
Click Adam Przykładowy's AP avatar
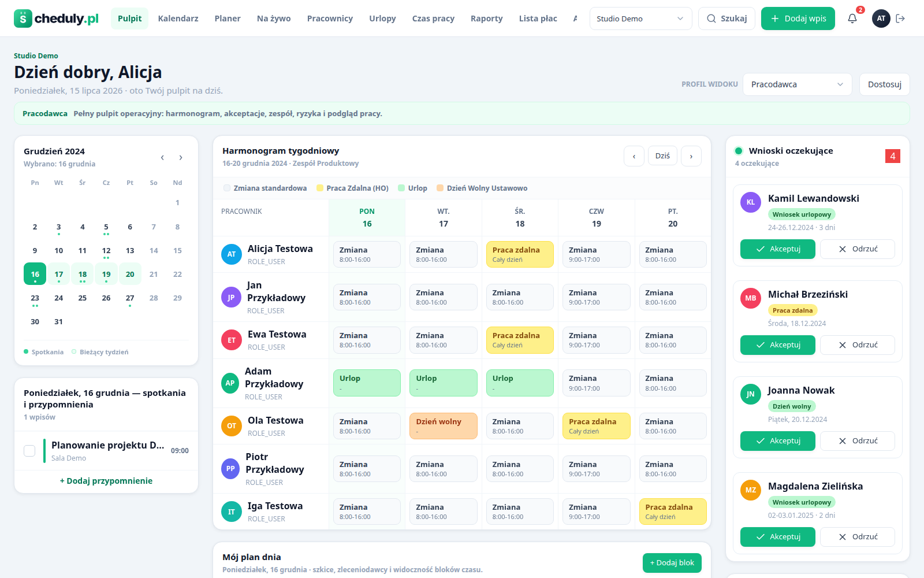click(x=230, y=383)
